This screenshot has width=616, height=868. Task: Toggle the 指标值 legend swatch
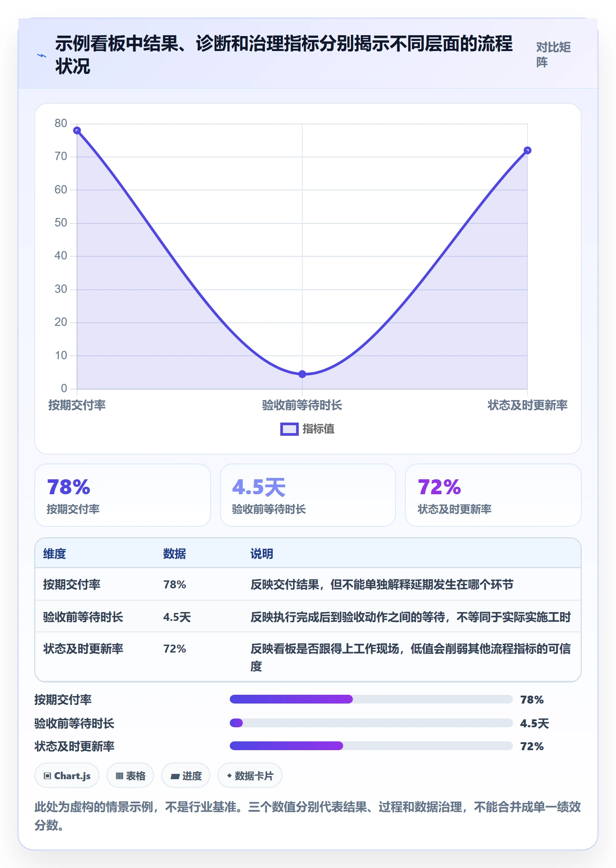[x=289, y=429]
